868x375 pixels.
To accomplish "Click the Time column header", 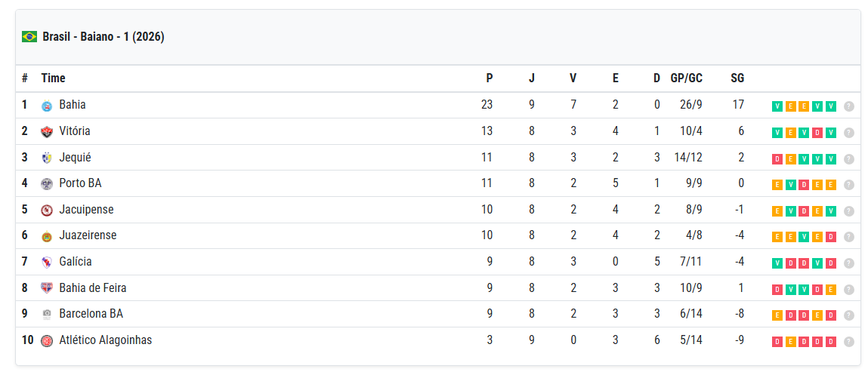I will click(53, 78).
